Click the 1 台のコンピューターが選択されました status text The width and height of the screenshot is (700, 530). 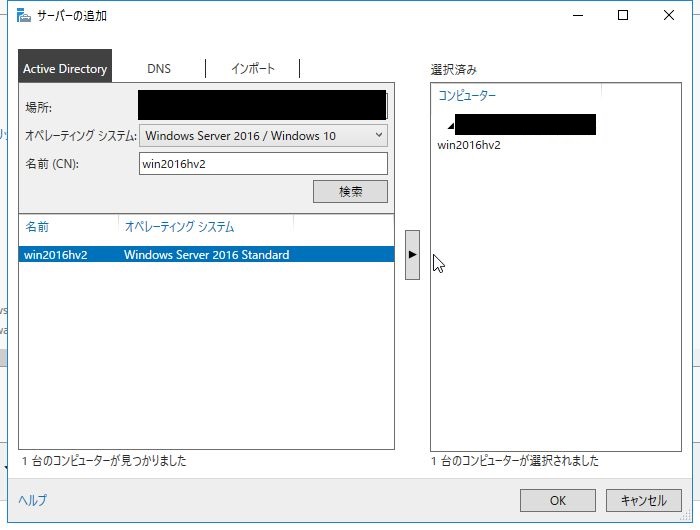(x=515, y=460)
